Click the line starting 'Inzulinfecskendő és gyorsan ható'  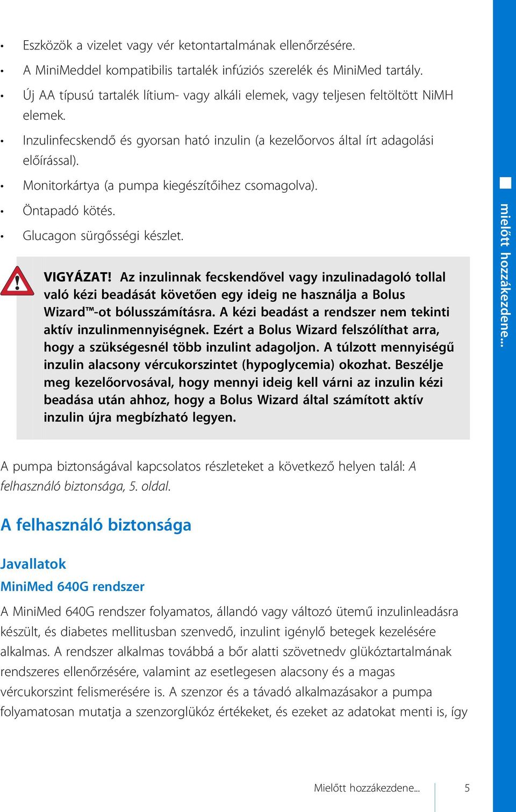coord(228,141)
